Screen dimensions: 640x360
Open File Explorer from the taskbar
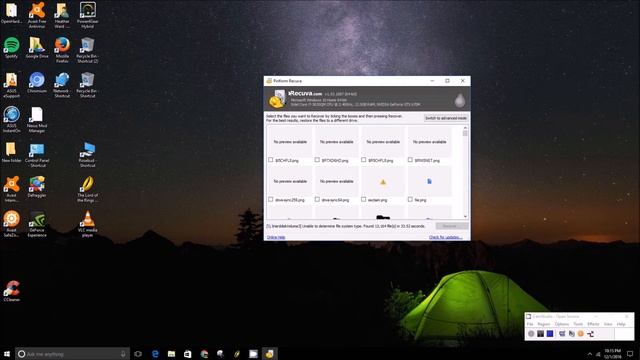point(171,353)
